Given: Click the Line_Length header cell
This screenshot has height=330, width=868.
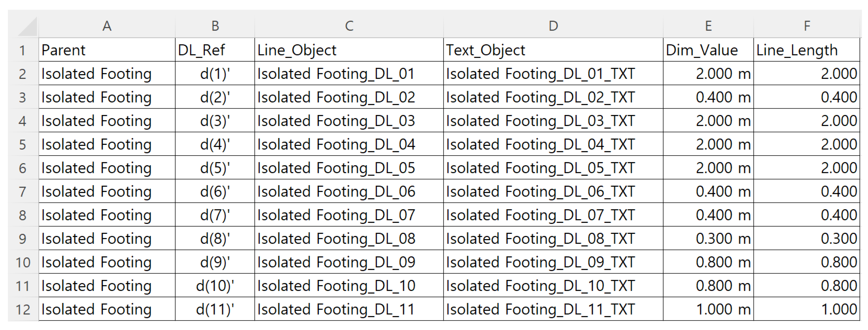Looking at the screenshot, I should coord(807,50).
